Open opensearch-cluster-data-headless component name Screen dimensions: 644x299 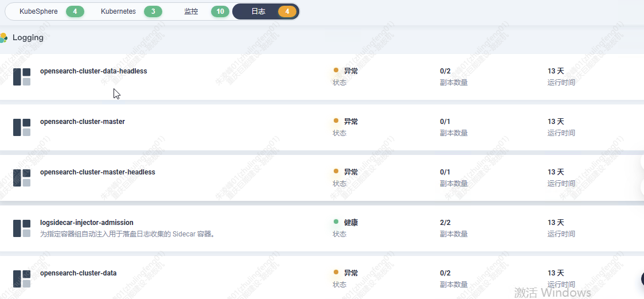click(x=93, y=71)
